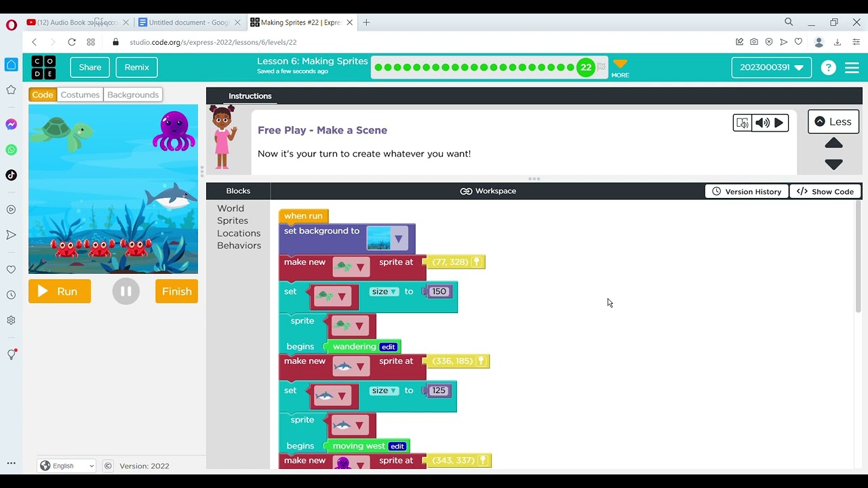This screenshot has width=868, height=488.
Task: Select the Instructions tab
Action: (250, 96)
